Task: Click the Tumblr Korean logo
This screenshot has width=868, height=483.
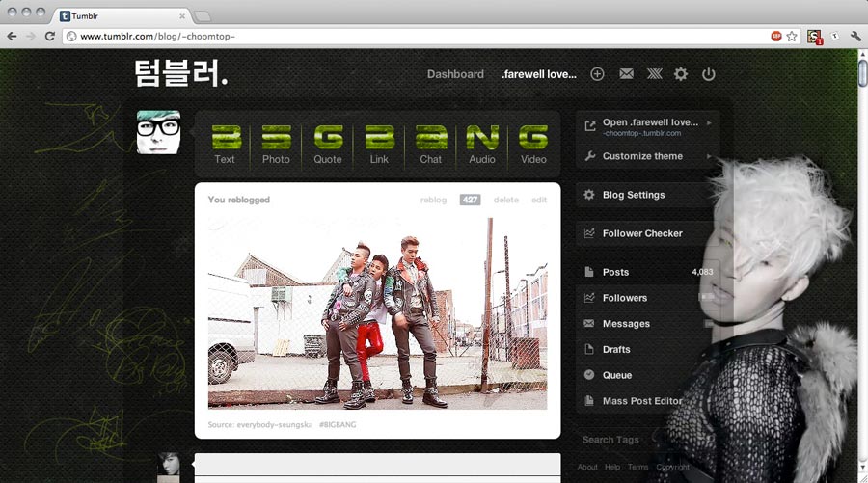Action: (x=180, y=73)
